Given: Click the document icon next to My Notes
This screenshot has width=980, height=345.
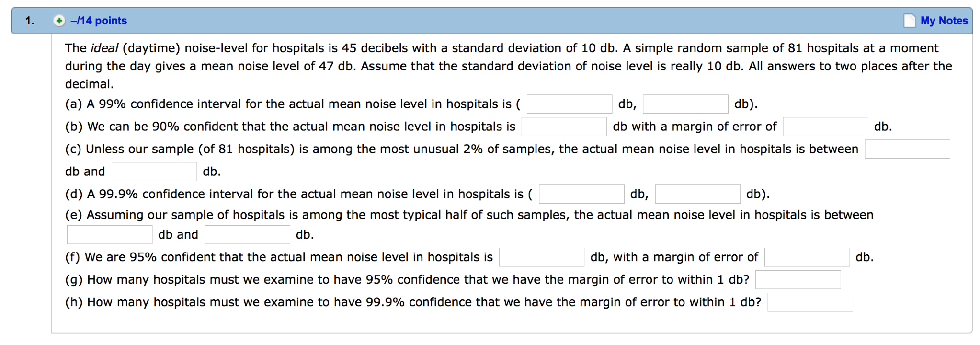Looking at the screenshot, I should (909, 21).
